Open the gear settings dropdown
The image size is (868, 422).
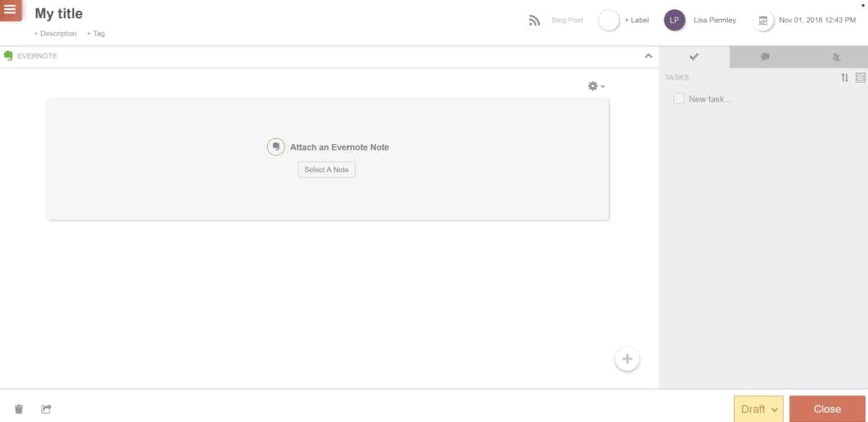596,86
